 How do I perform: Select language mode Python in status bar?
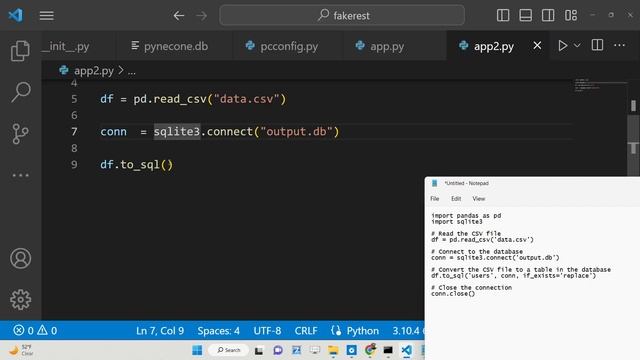[362, 331]
